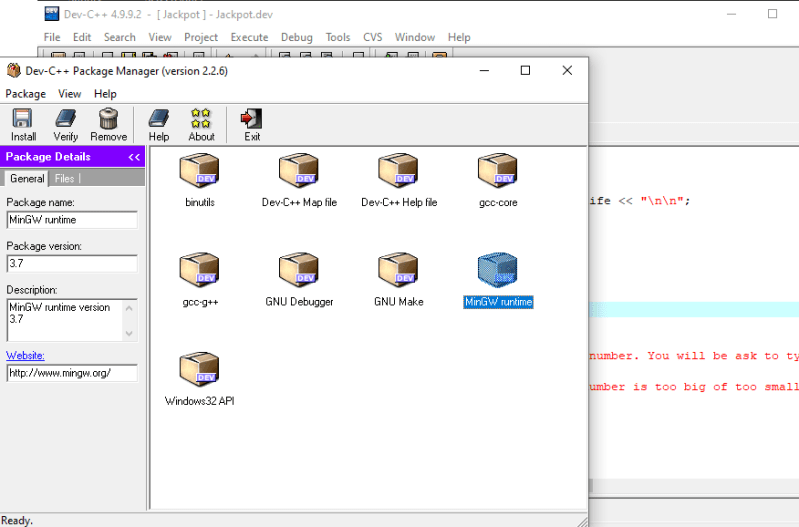Open Help book icon in Package Manager toolbar
Image resolution: width=799 pixels, height=527 pixels.
(159, 125)
